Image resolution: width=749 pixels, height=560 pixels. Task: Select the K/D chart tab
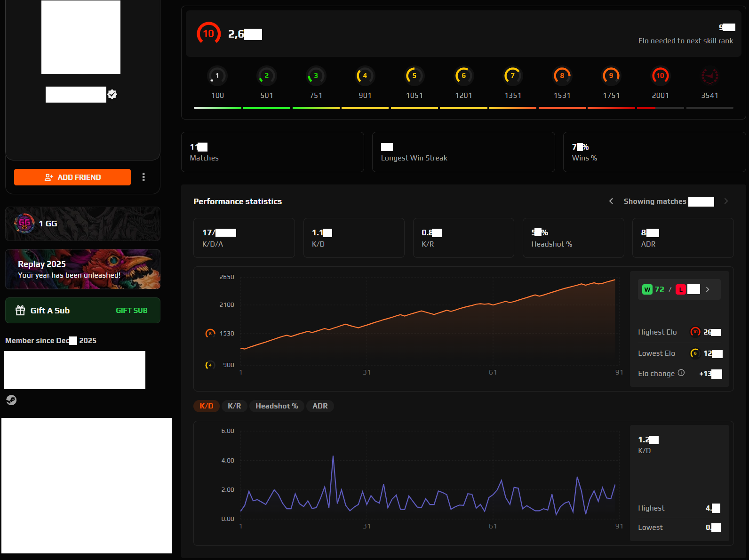pos(206,406)
